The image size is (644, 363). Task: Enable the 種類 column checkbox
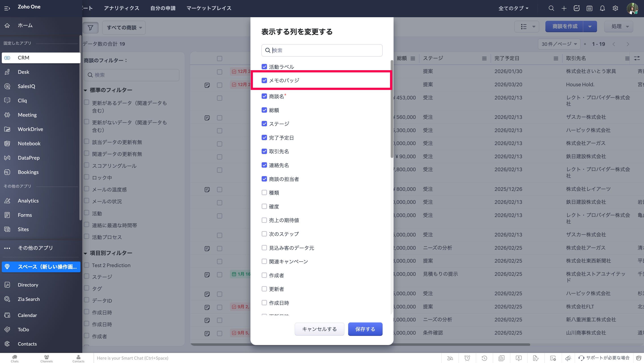tap(264, 193)
